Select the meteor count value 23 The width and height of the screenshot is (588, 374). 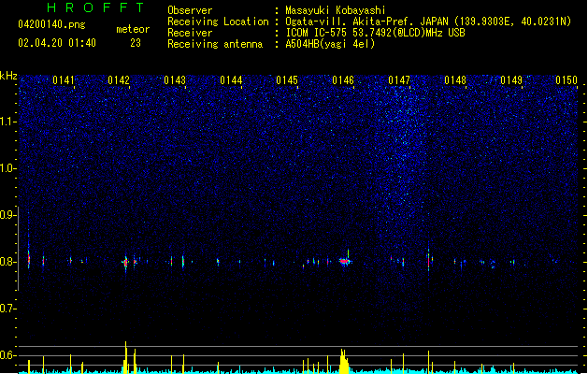click(x=136, y=43)
